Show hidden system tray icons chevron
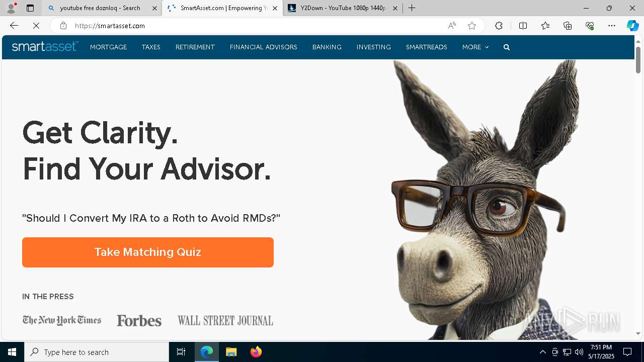The image size is (644, 362). [542, 352]
